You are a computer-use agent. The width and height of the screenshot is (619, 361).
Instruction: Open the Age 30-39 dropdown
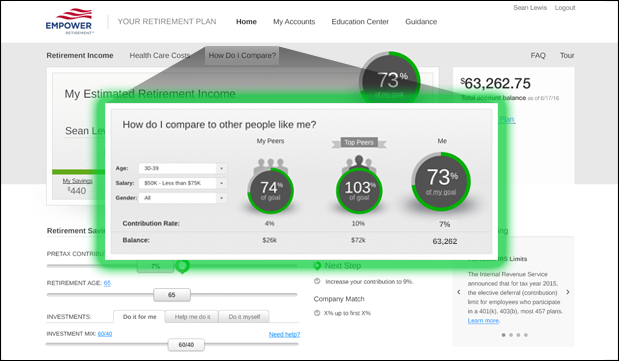(x=183, y=168)
